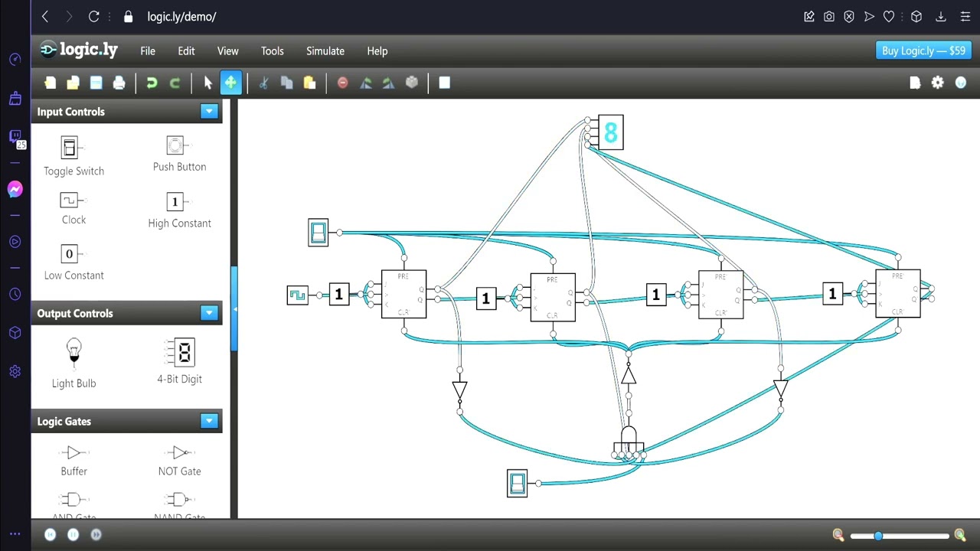Zoom out with the magnifier minus icon

[838, 535]
